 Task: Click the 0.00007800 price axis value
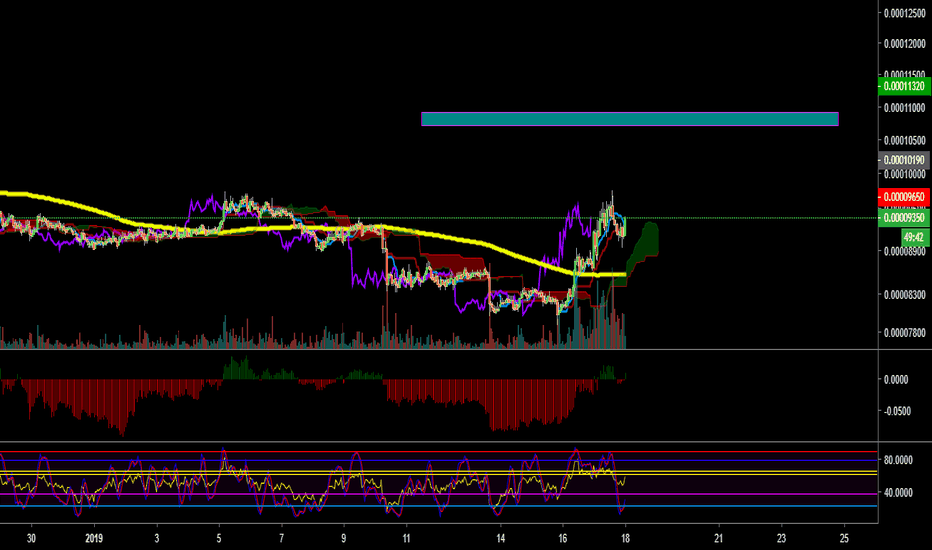(x=904, y=333)
